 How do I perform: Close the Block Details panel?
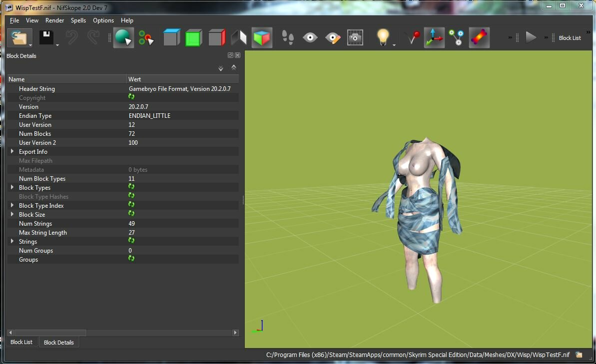238,55
